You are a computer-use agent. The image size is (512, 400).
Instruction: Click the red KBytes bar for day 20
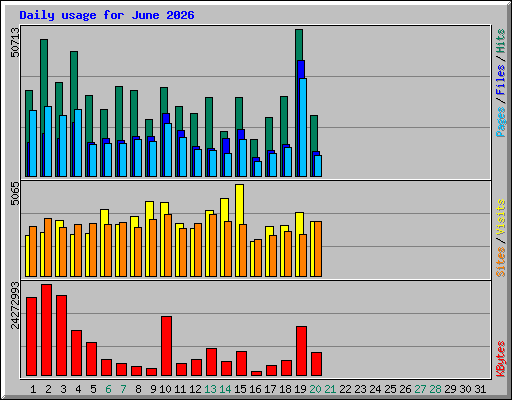click(316, 364)
